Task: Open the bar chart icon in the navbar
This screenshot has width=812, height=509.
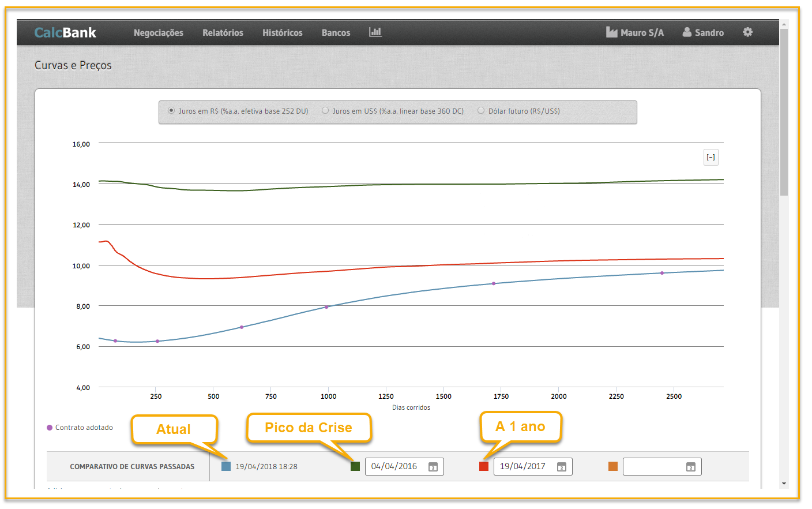Action: pyautogui.click(x=375, y=32)
